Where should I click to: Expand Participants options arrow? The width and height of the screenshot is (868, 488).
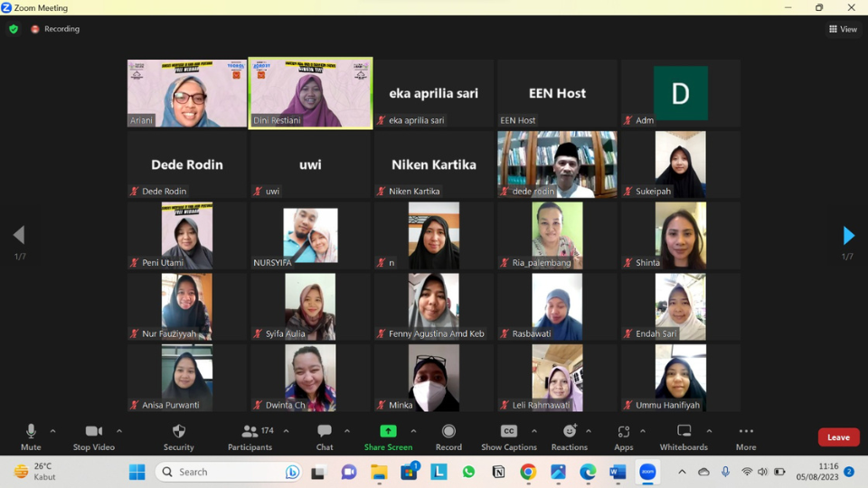click(287, 431)
